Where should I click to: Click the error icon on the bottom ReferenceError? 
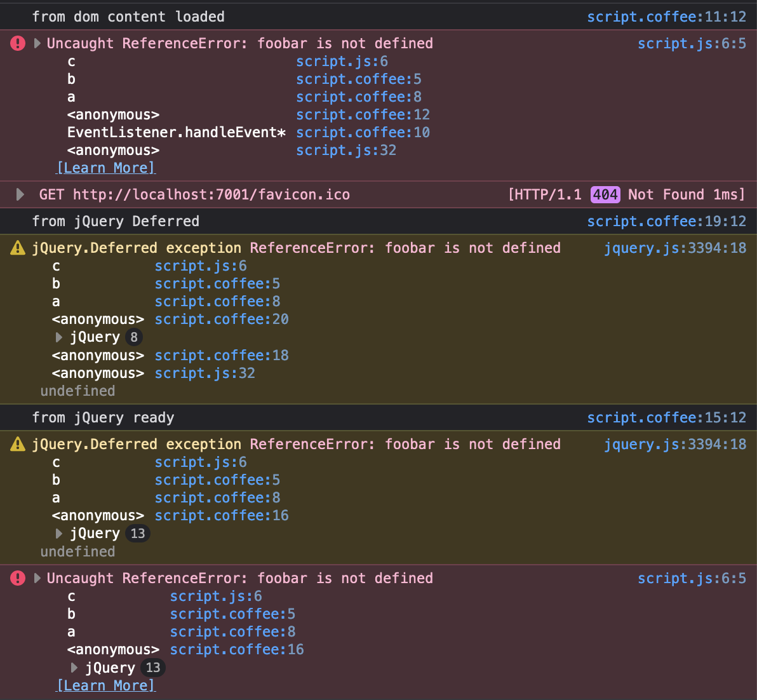tap(17, 578)
